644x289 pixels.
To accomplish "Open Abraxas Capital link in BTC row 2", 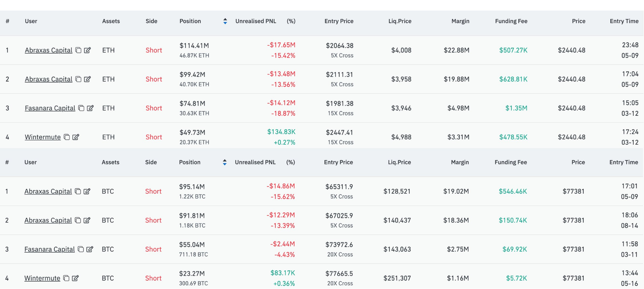I will coord(48,220).
